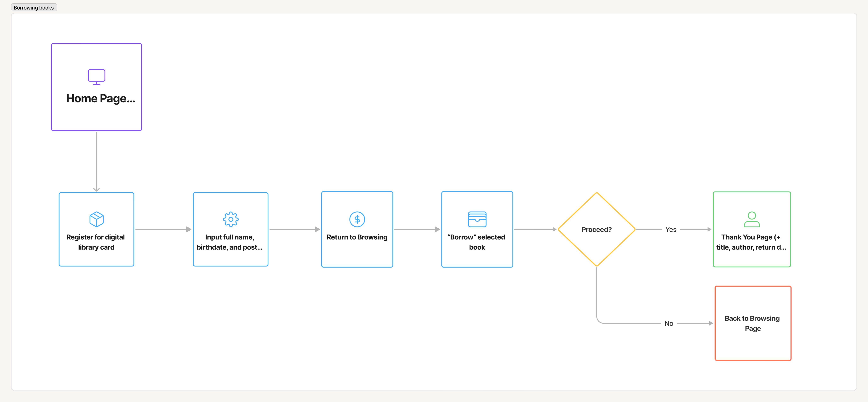Click the cube icon in Register node
The image size is (868, 402).
pos(96,219)
